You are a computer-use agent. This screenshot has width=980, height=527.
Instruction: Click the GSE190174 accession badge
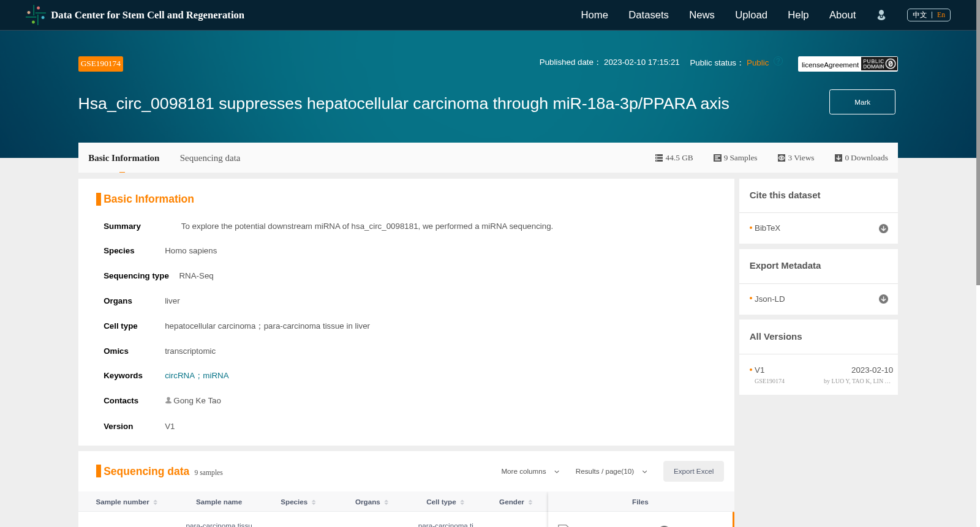pos(100,64)
